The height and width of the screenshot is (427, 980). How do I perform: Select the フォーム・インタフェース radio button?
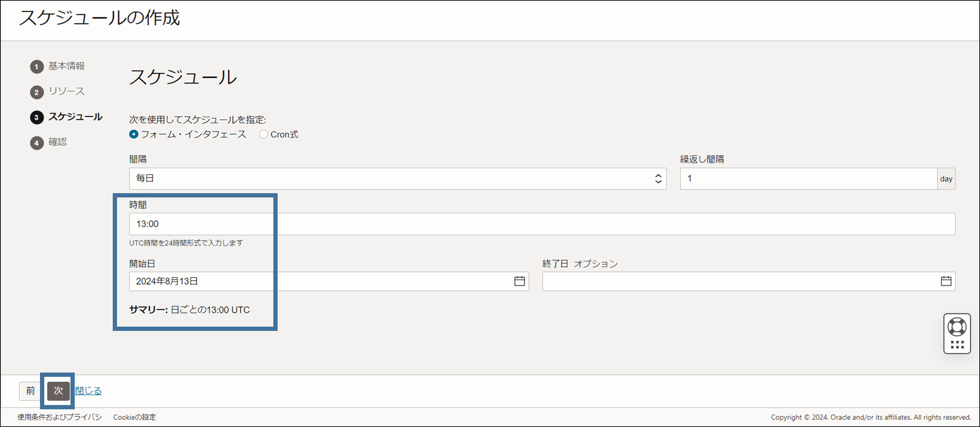133,134
